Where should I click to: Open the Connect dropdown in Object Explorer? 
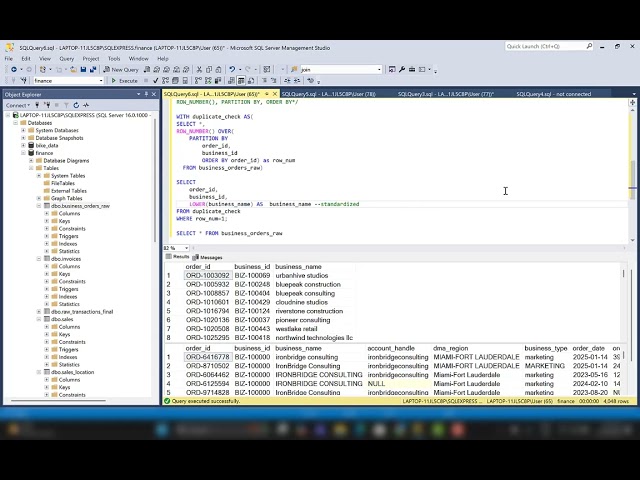(18, 105)
